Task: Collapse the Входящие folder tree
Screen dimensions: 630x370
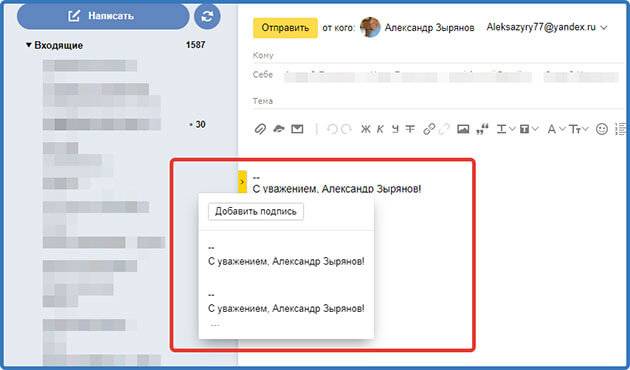Action: (29, 45)
